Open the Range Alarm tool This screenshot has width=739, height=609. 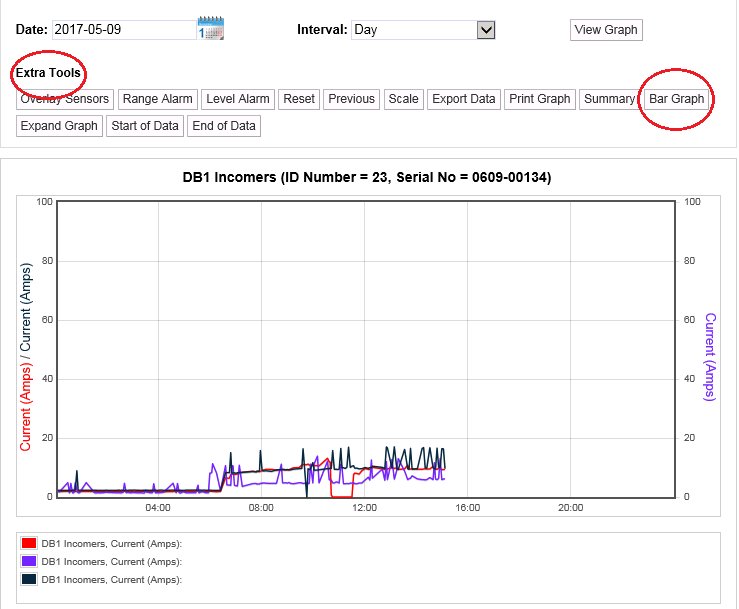(x=157, y=99)
